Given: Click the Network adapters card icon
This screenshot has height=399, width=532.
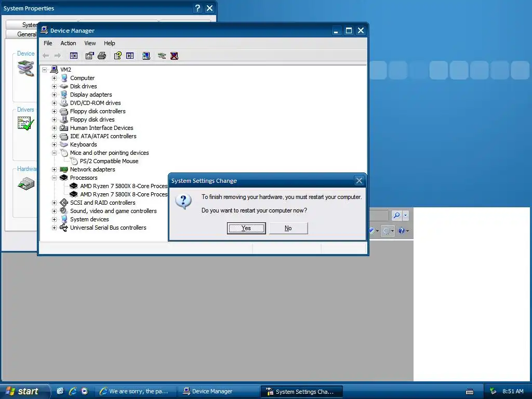Looking at the screenshot, I should [64, 169].
